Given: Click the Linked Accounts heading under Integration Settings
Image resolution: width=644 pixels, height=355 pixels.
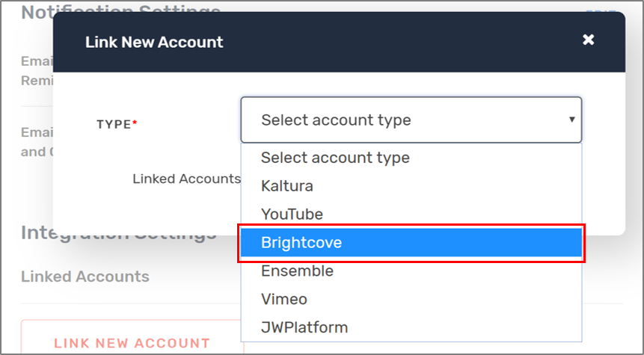Looking at the screenshot, I should pos(85,277).
